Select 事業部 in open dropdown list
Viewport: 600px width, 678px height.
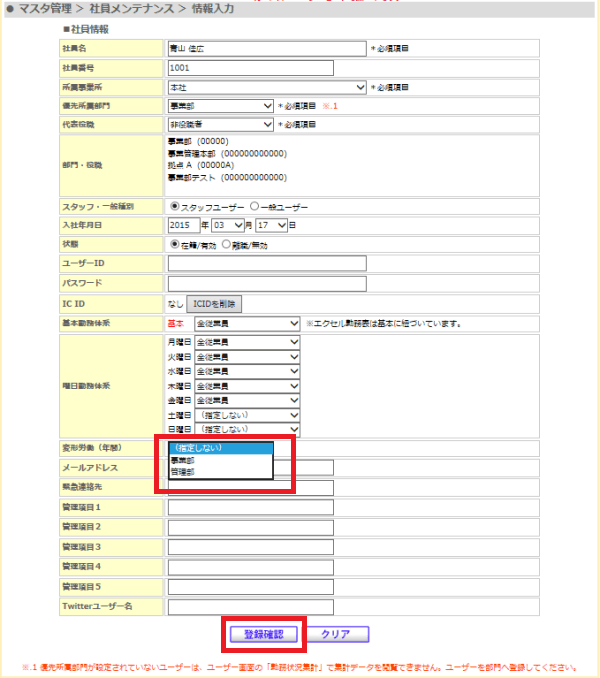click(221, 460)
